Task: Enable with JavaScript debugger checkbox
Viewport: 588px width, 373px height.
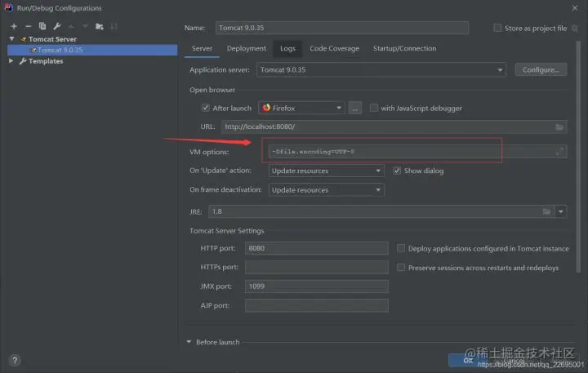Action: click(x=374, y=108)
